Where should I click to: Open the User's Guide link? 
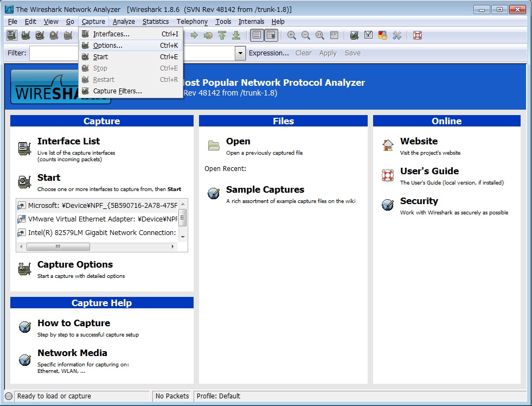click(x=429, y=171)
